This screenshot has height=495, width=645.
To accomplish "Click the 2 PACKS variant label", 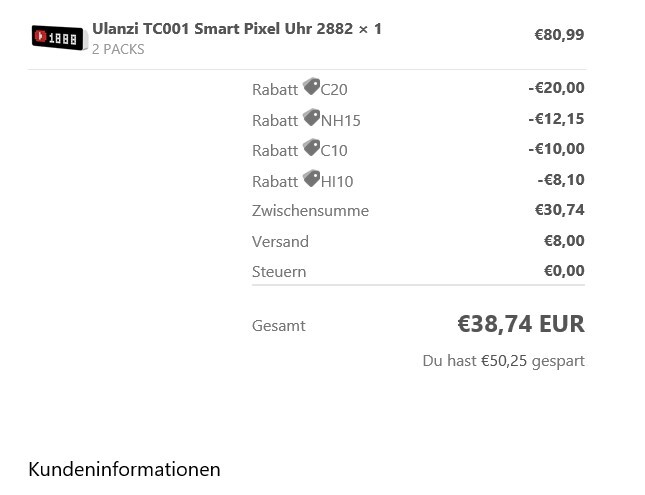I will 118,49.
